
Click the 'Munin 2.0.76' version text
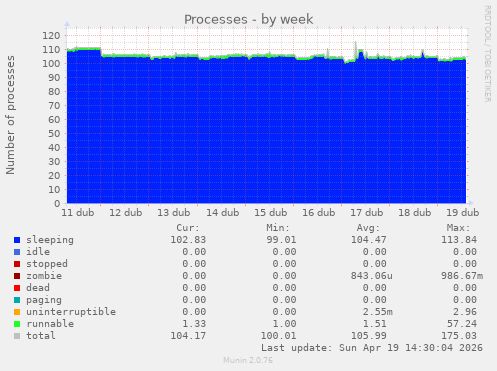coord(248,360)
